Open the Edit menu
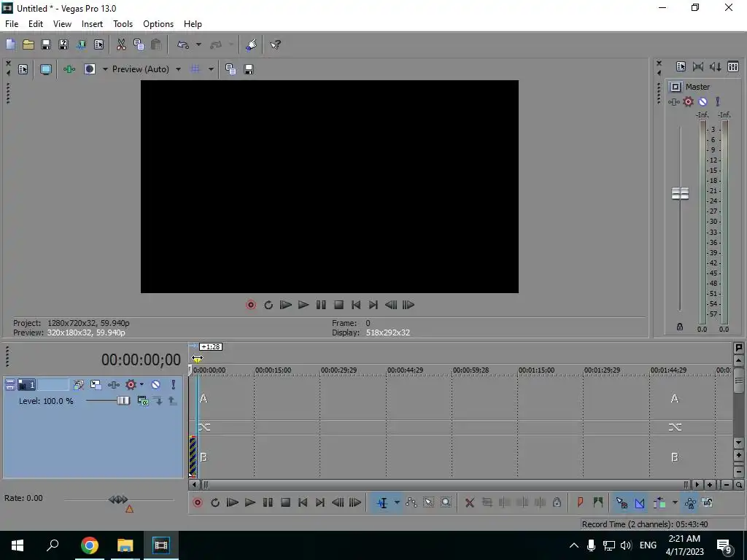 pyautogui.click(x=36, y=24)
